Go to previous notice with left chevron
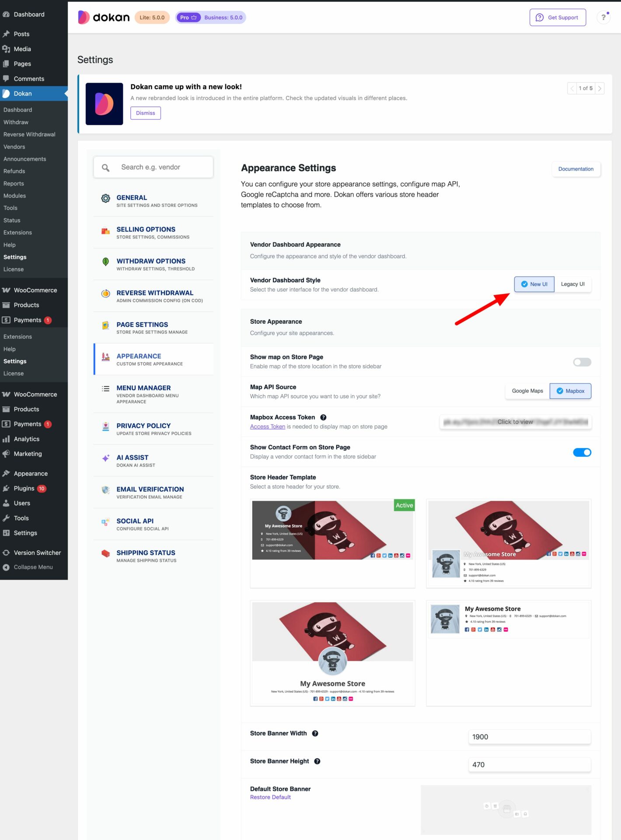This screenshot has height=840, width=621. click(x=572, y=88)
